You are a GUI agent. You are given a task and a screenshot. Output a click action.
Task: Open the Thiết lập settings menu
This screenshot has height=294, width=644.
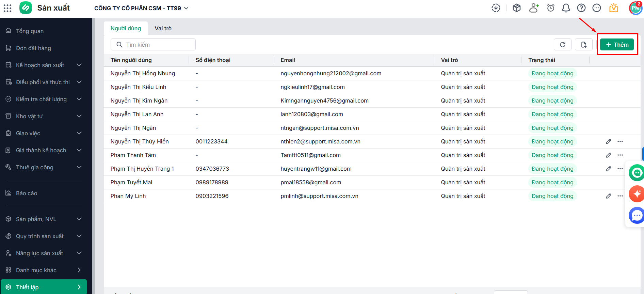coord(44,287)
